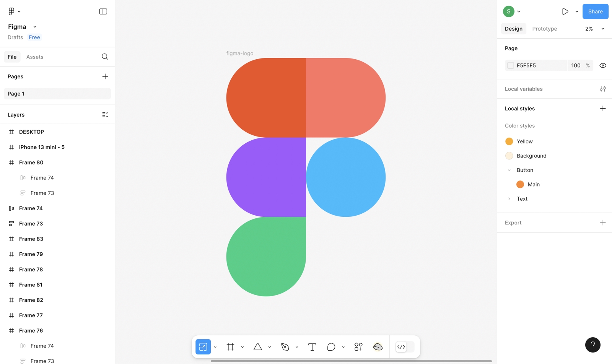Viewport: 612px width, 364px height.
Task: Open Local variables settings icon
Action: [603, 89]
